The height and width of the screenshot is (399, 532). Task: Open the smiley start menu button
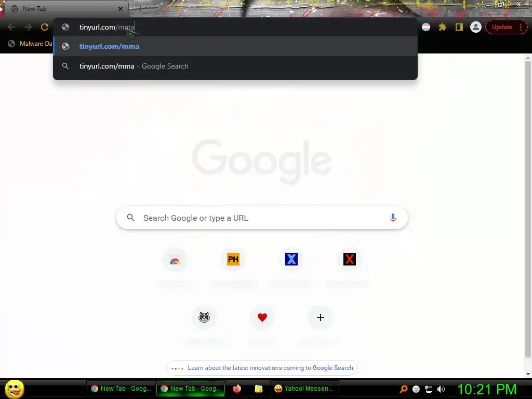14,389
